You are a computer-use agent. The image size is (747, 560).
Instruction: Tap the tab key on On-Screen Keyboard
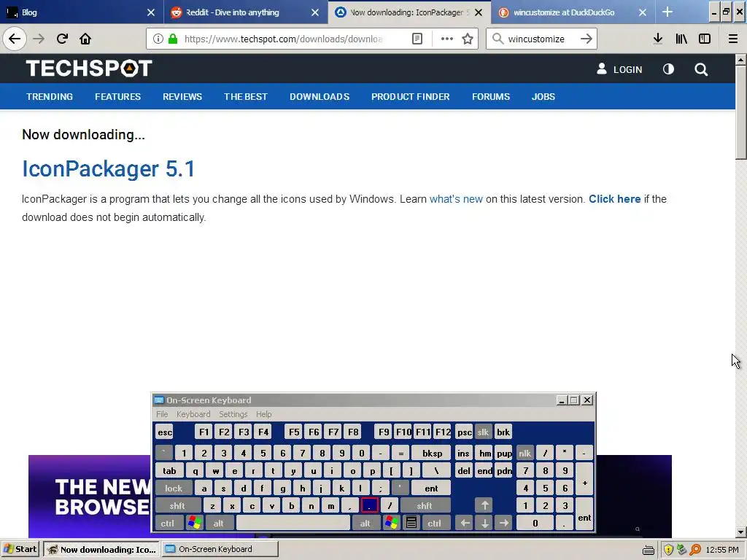point(169,471)
